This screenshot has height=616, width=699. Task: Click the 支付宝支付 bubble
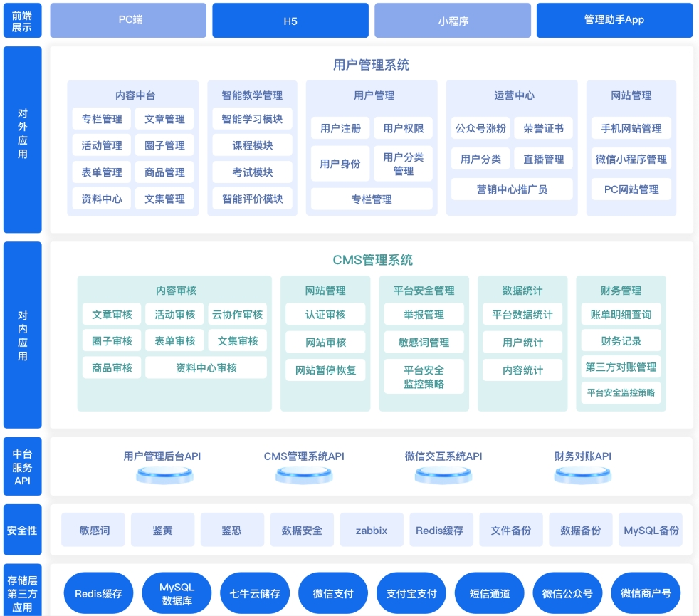[x=411, y=593]
